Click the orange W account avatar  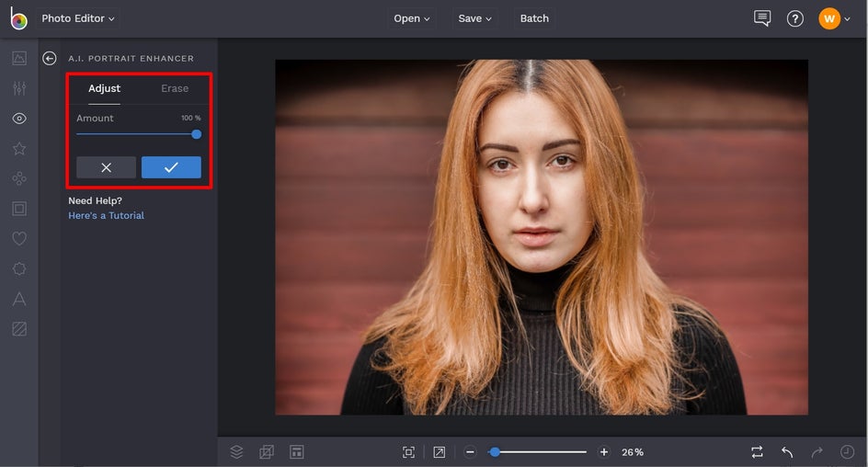(x=829, y=18)
